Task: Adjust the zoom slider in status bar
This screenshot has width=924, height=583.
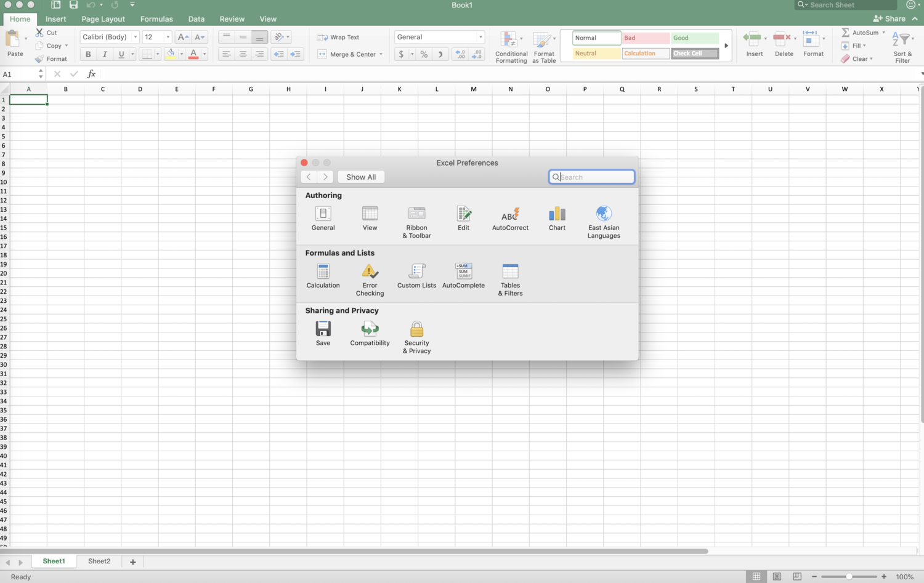Action: point(849,577)
